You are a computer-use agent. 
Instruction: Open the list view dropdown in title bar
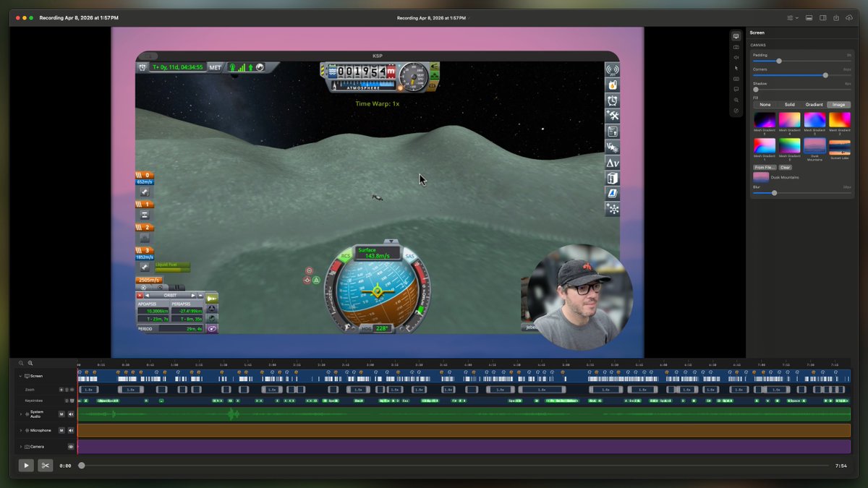[x=793, y=17]
